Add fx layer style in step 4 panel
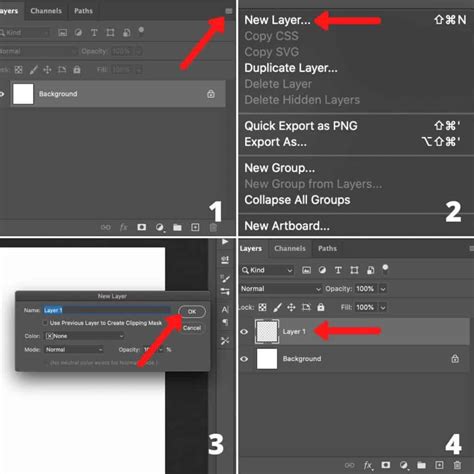 pyautogui.click(x=368, y=465)
